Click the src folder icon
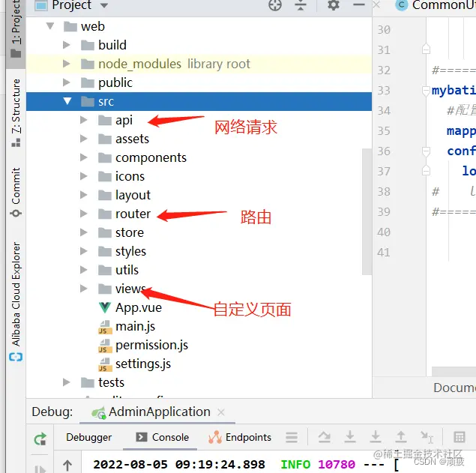 pos(88,101)
